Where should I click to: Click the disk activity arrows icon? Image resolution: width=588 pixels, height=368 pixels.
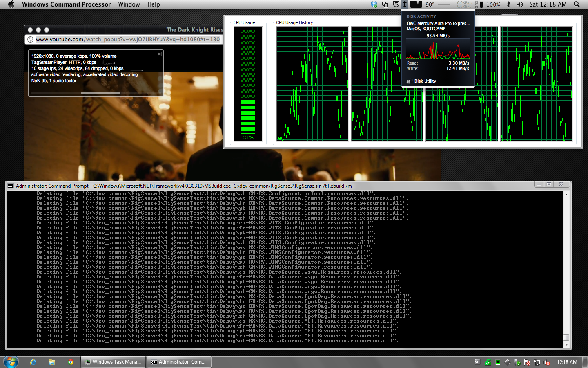point(405,4)
